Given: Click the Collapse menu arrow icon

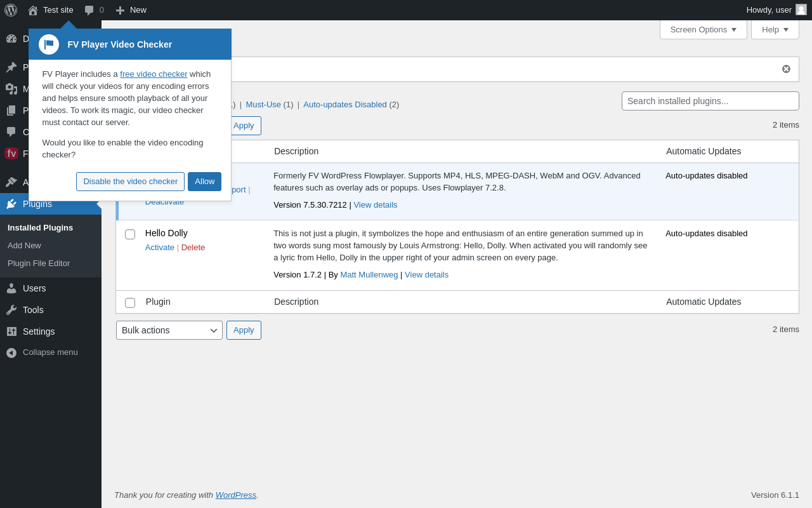Looking at the screenshot, I should [x=11, y=352].
